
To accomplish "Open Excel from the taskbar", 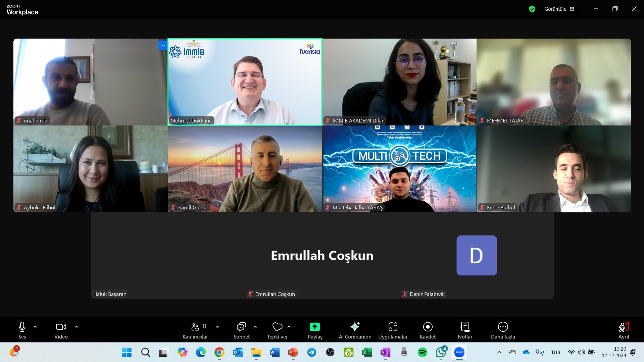I will [367, 352].
